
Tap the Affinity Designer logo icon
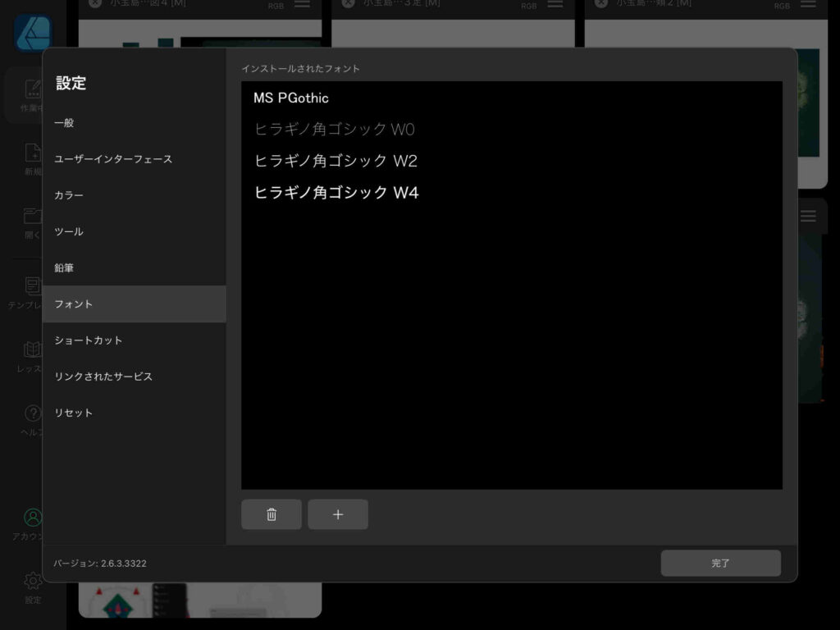coord(33,33)
